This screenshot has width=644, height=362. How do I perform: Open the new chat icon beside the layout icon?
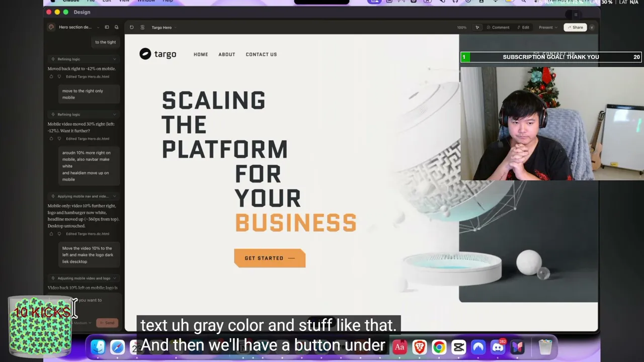coord(116,27)
